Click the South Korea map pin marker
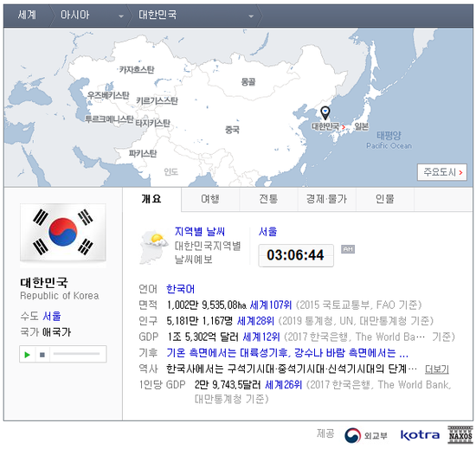Viewport: 476px width, 449px height. (x=325, y=113)
